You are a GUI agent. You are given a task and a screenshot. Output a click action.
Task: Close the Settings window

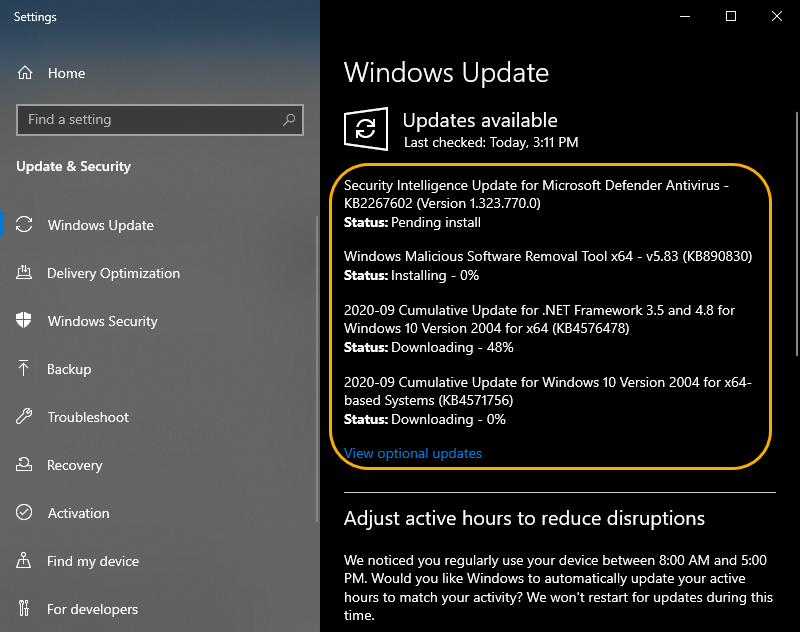[777, 16]
